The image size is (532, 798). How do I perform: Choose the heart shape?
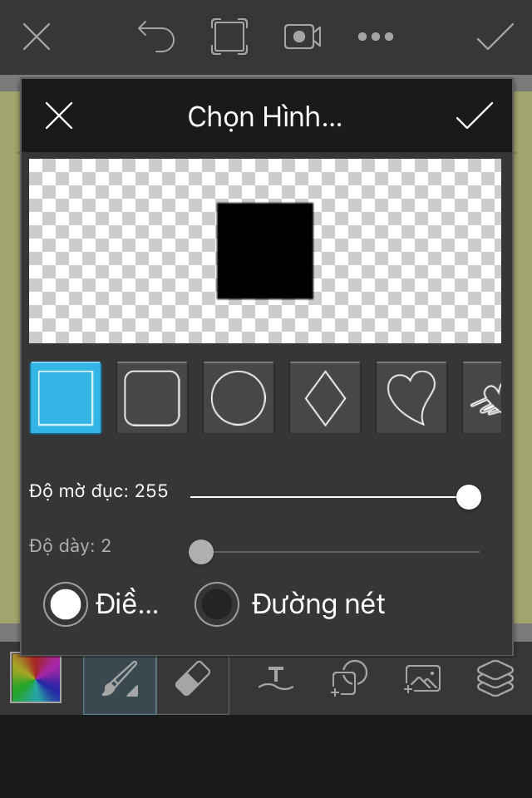click(x=411, y=398)
